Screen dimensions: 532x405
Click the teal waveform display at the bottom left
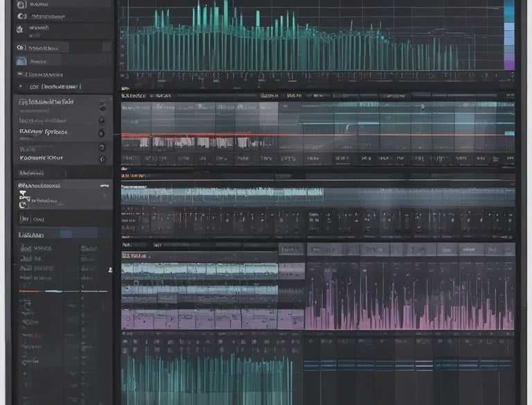(207, 378)
